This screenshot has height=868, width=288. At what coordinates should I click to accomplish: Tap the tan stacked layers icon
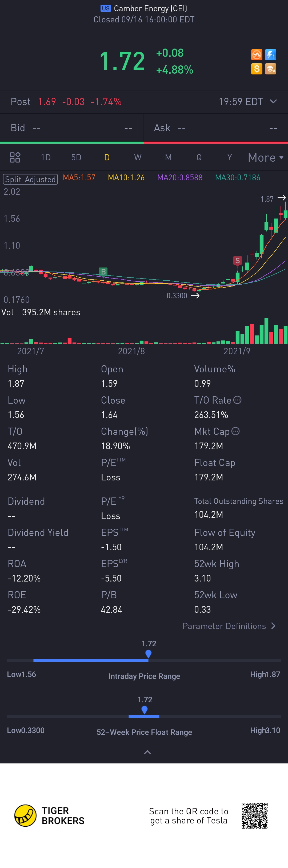(270, 69)
